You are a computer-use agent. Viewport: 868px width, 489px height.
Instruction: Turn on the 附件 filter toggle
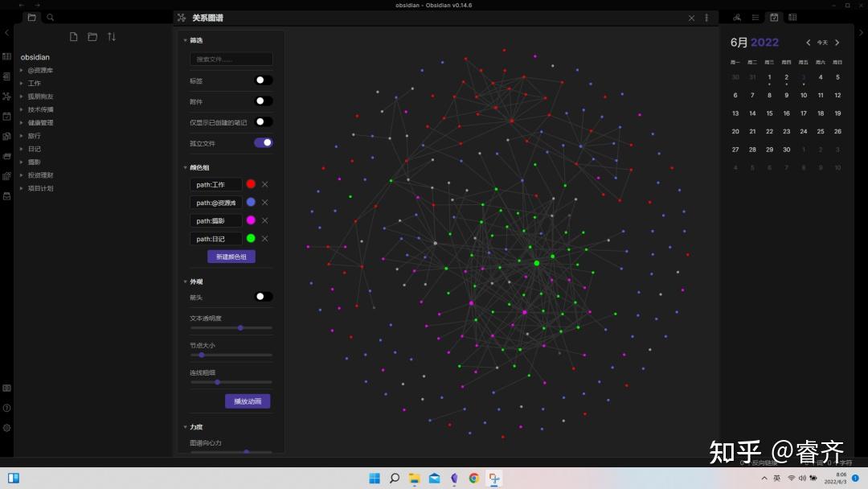click(261, 101)
